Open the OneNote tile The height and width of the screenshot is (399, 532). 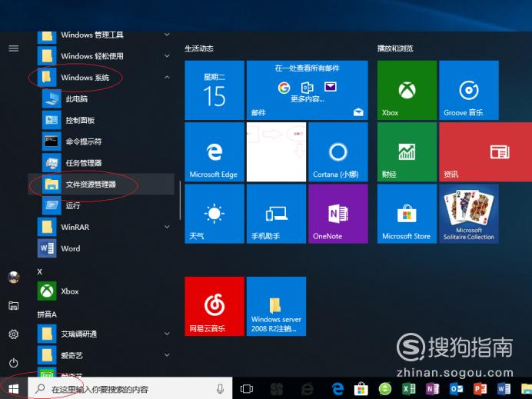338,214
